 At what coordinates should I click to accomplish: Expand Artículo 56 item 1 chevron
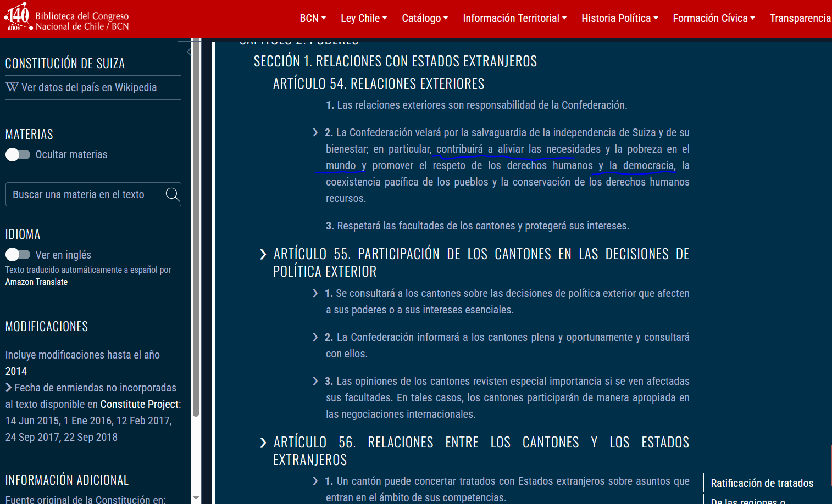click(315, 481)
